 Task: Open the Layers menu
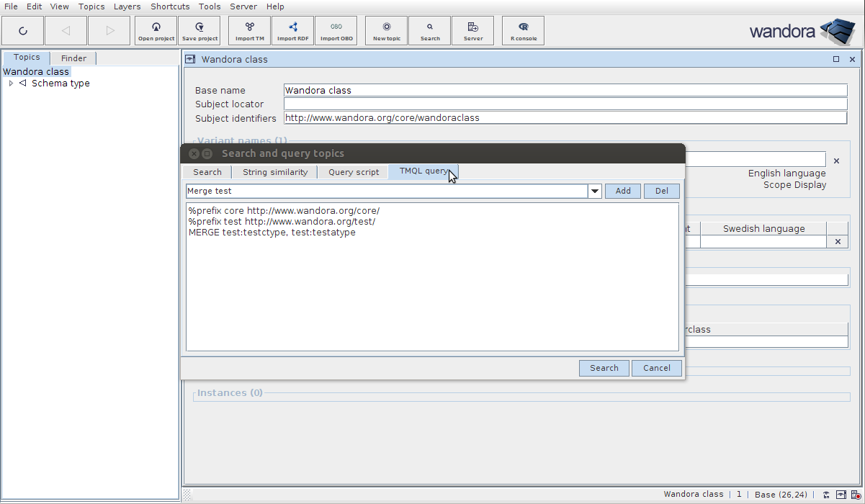[127, 6]
